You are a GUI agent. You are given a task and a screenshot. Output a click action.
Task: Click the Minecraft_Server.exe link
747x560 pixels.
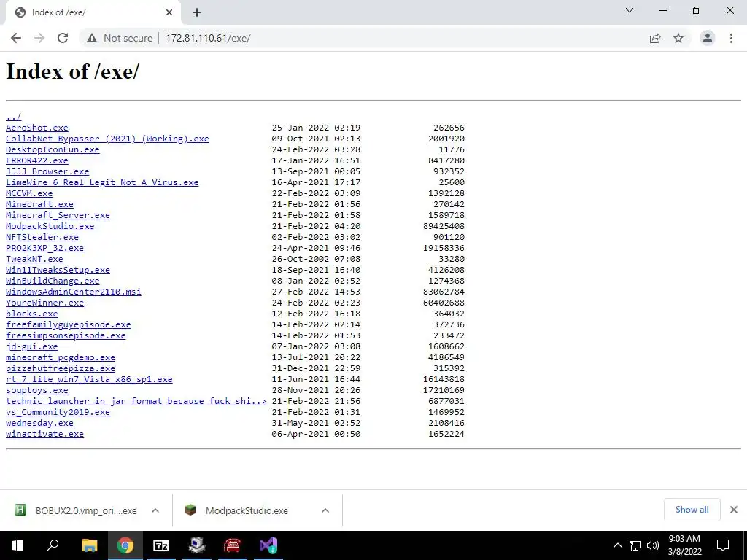click(58, 215)
